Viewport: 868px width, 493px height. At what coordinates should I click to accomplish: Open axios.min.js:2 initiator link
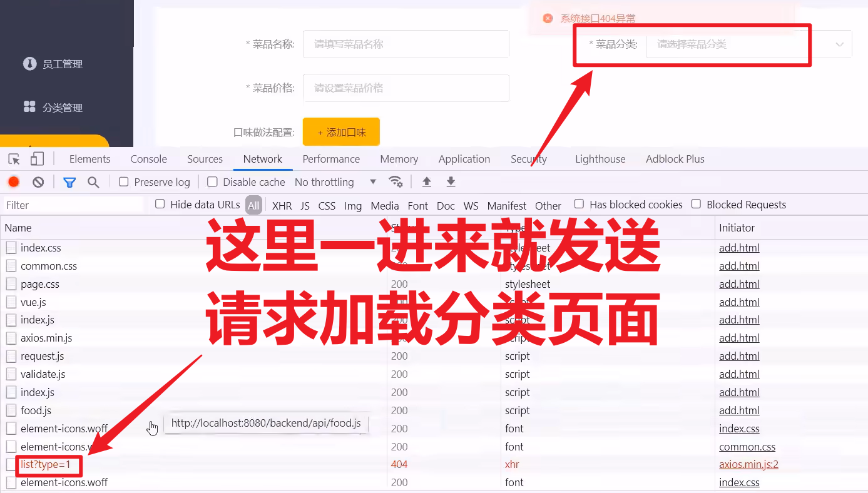(x=748, y=464)
